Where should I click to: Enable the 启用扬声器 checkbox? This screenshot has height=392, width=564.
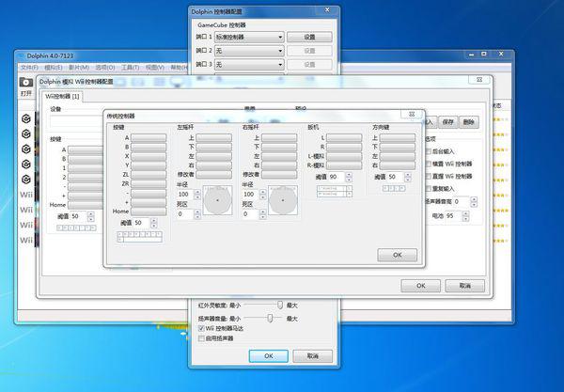(x=201, y=338)
